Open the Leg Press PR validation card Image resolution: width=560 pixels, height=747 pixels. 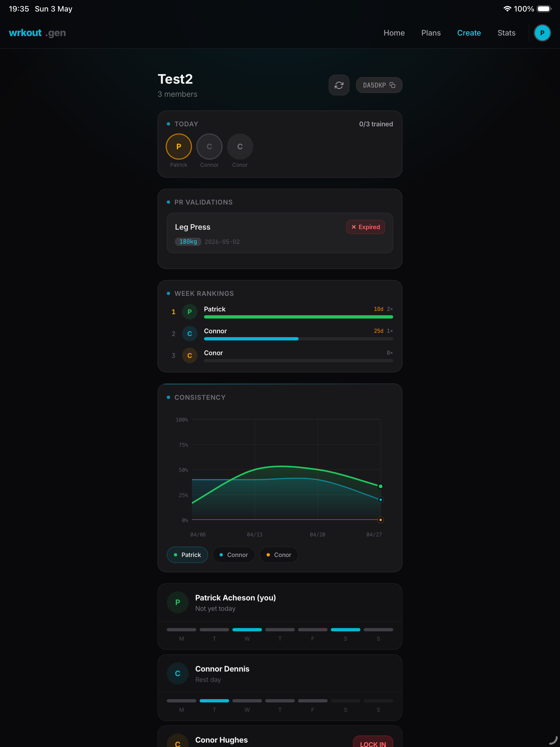[x=280, y=233]
